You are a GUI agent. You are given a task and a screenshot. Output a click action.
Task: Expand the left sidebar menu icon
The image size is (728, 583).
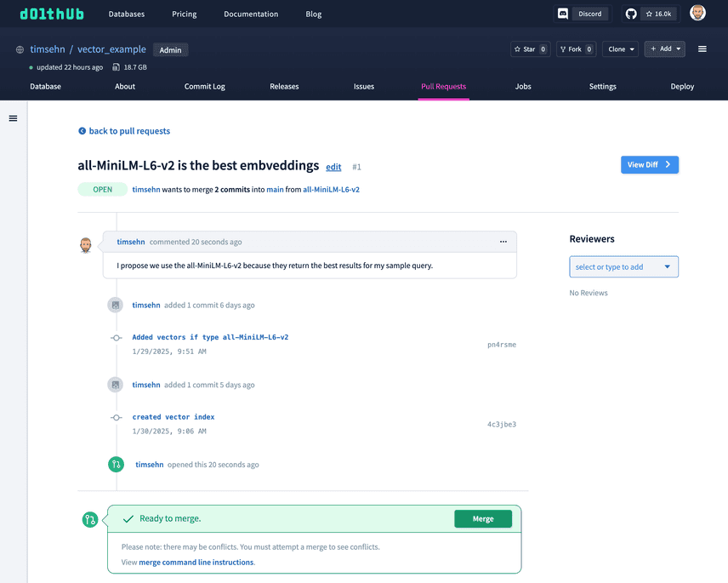point(13,118)
